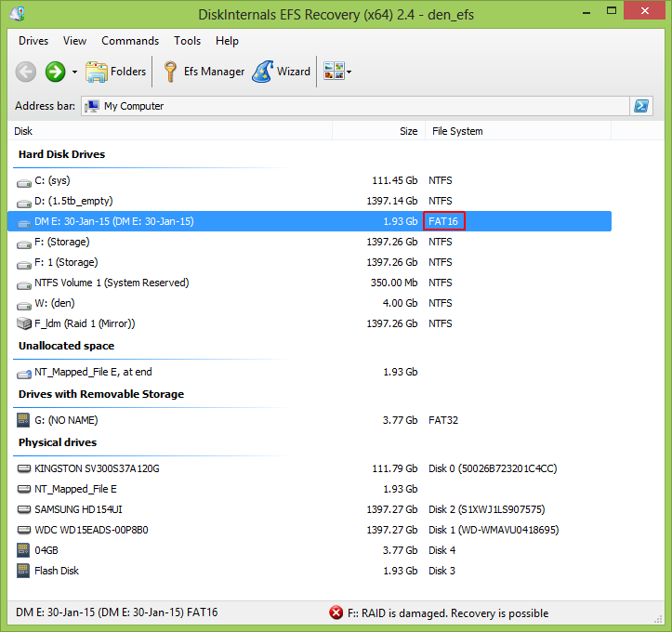
Task: Click Disk 1 (WD-WMAVU0418695) cell
Action: pos(494,530)
